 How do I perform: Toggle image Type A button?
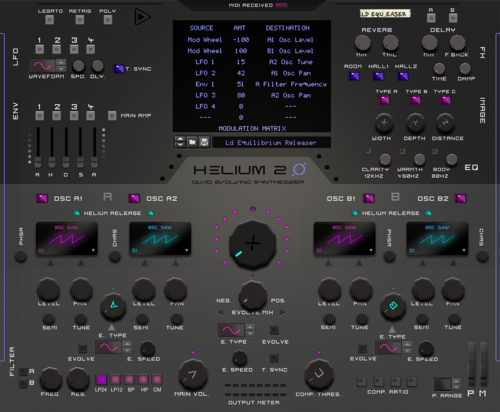click(x=384, y=100)
